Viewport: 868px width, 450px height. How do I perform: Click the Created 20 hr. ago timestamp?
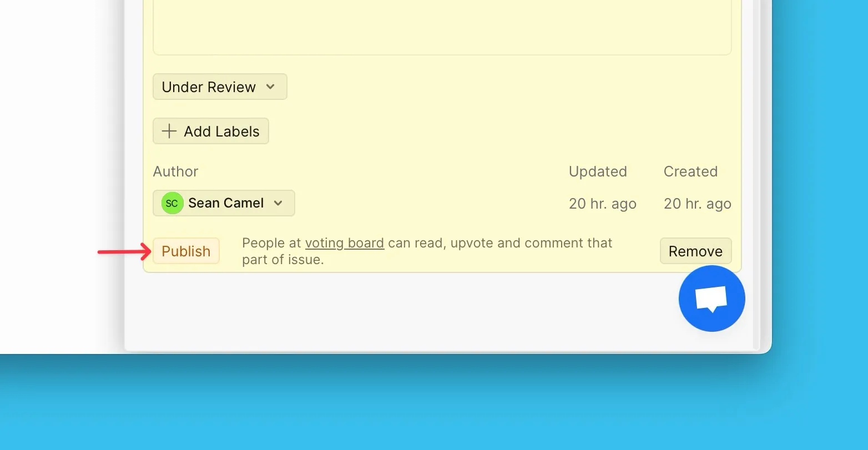[697, 204]
